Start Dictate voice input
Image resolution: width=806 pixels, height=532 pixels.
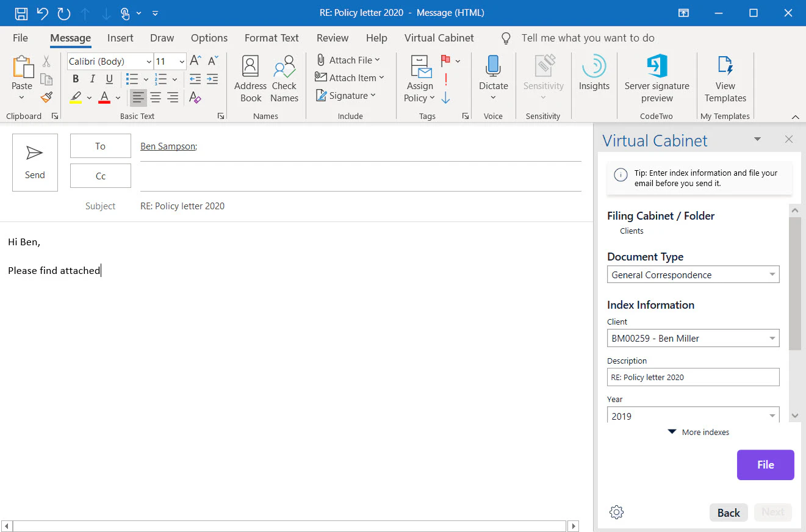click(493, 72)
